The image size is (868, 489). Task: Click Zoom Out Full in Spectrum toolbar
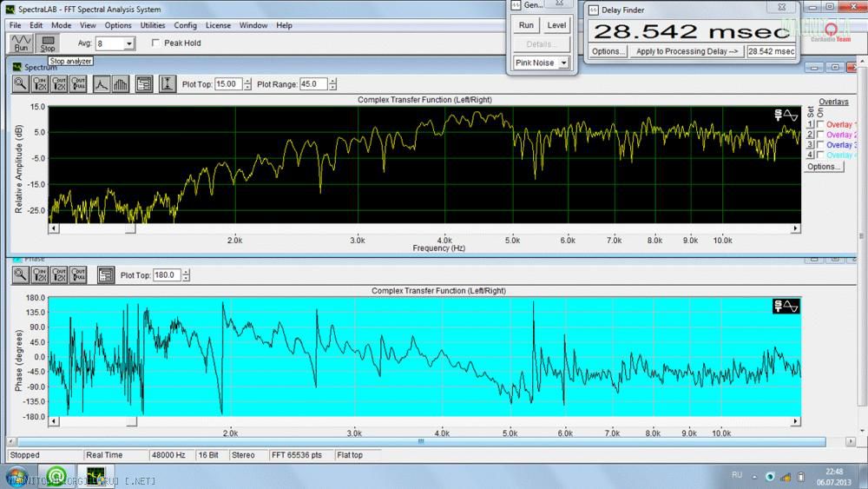tap(79, 84)
